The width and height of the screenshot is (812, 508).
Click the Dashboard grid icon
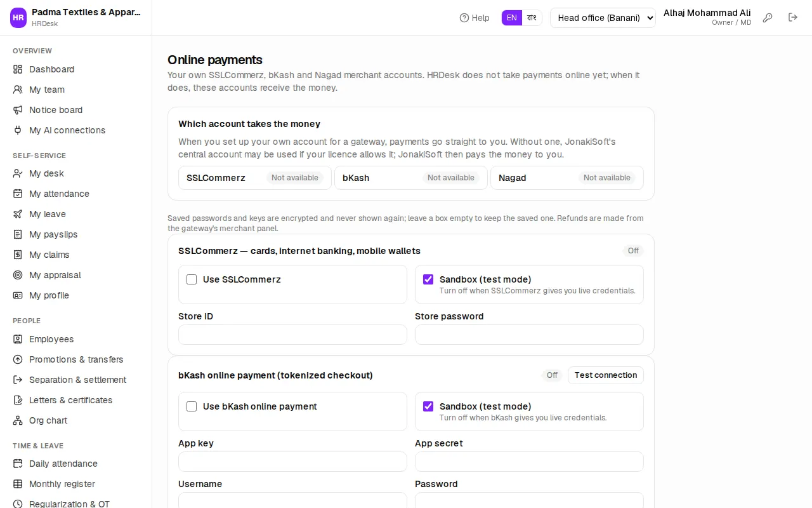(x=18, y=69)
